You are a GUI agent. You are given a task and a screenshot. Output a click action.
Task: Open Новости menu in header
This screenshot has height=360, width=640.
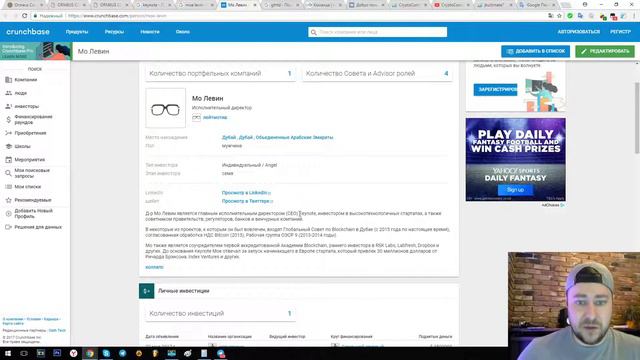point(150,32)
